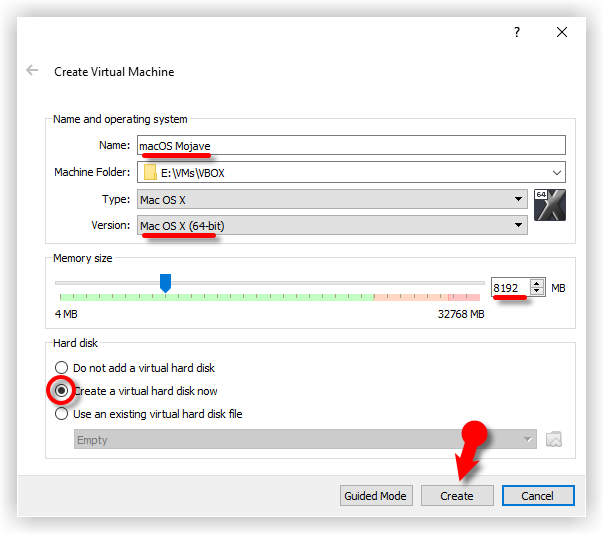The image size is (604, 535).
Task: Open the Empty existing disk dropdown
Action: tap(527, 440)
